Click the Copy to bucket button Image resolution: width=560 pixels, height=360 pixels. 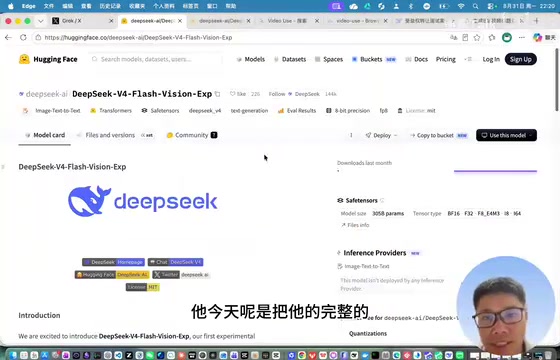[x=439, y=135]
